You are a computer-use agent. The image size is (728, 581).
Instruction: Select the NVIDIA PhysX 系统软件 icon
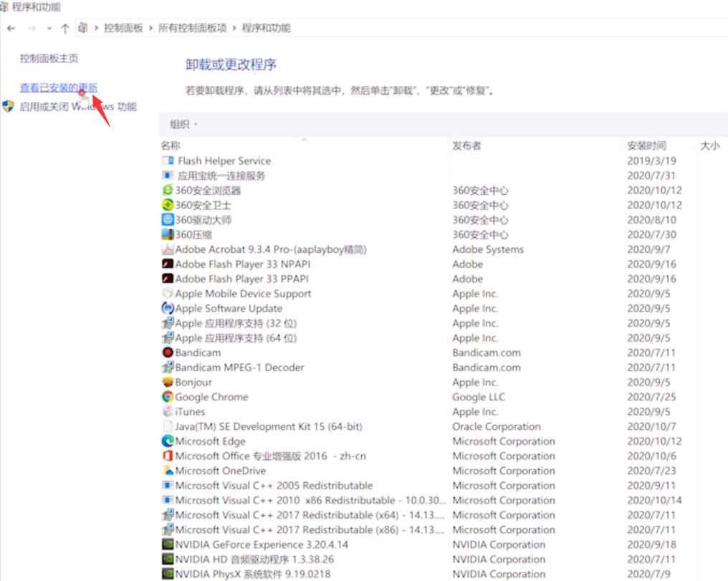click(167, 574)
